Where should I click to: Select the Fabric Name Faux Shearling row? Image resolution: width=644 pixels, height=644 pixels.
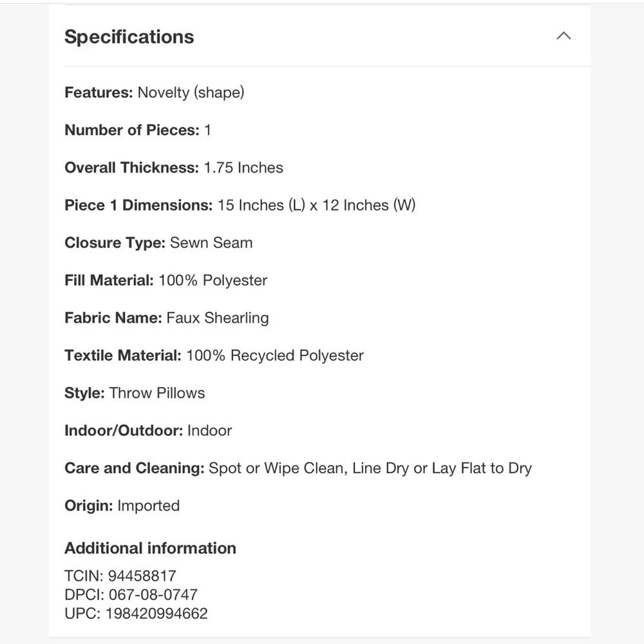(167, 318)
